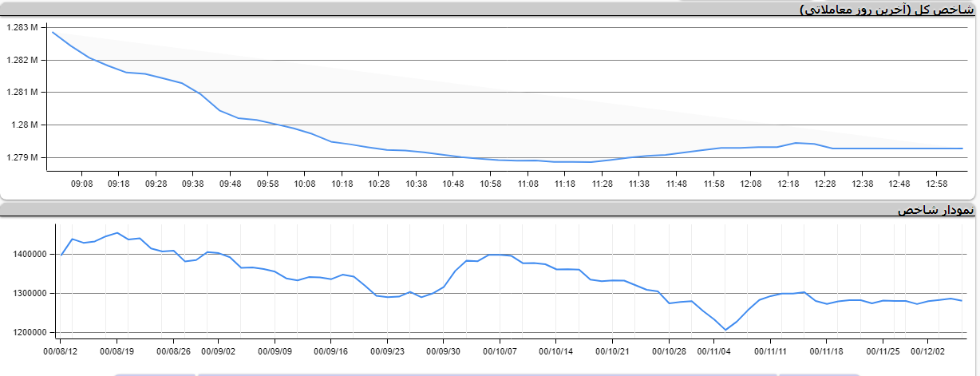Click the 1.283 M y-axis label
980x376 pixels.
[22, 28]
